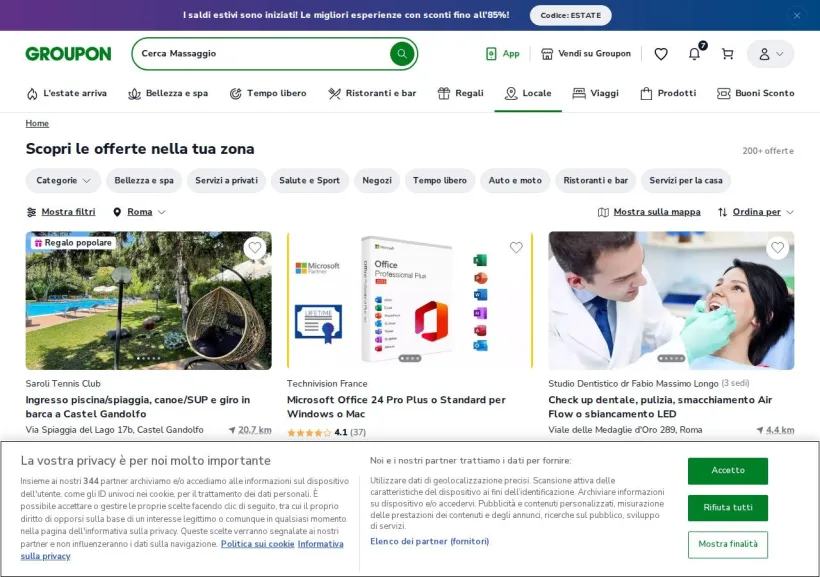Open Microsoft Office 24 Pro Plus title
The image size is (820, 577).
pos(396,406)
